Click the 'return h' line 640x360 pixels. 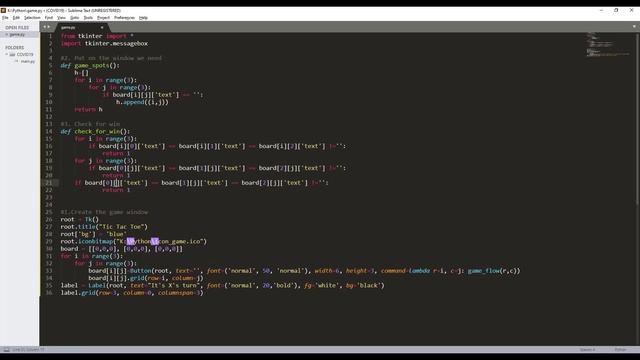tap(88, 109)
